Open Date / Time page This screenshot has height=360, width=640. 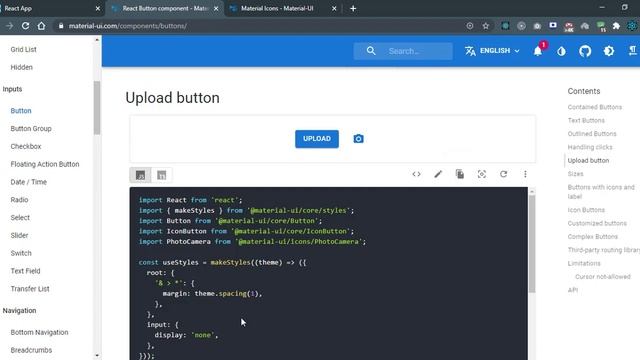pos(29,182)
